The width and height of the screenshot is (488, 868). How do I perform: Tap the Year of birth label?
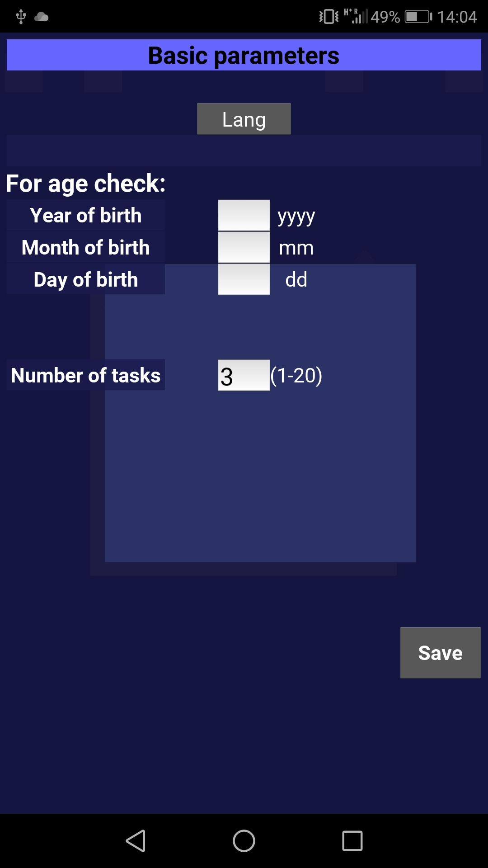(x=86, y=216)
